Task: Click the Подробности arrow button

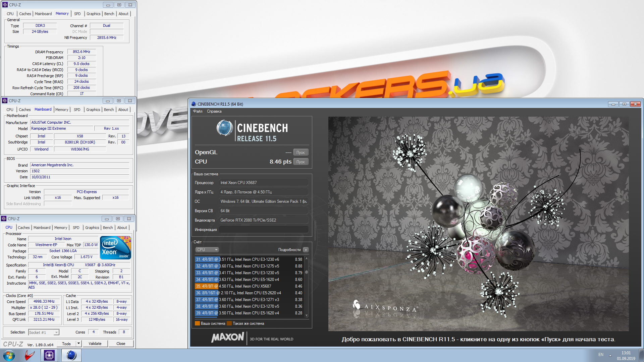Action: [306, 250]
